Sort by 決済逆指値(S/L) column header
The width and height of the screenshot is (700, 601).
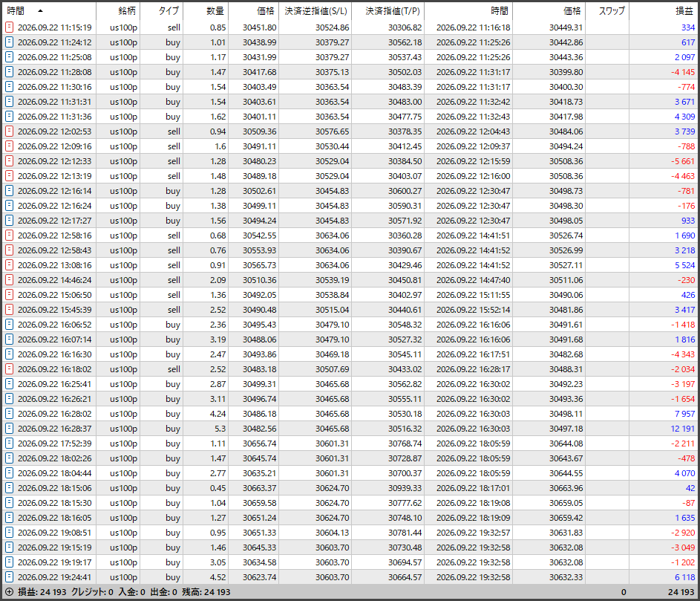(315, 10)
